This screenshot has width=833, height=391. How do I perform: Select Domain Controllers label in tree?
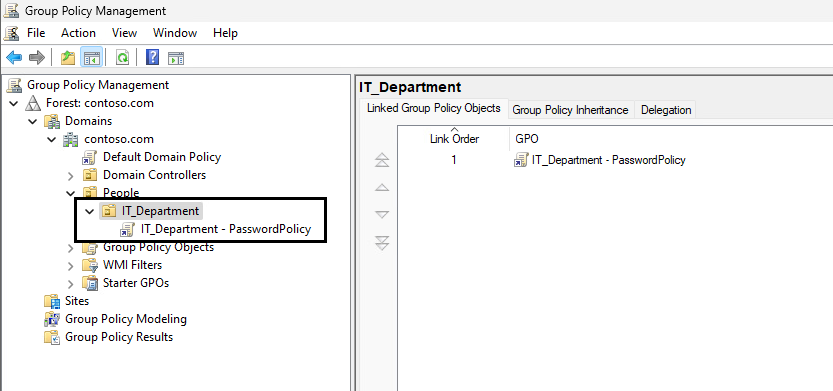(x=154, y=175)
